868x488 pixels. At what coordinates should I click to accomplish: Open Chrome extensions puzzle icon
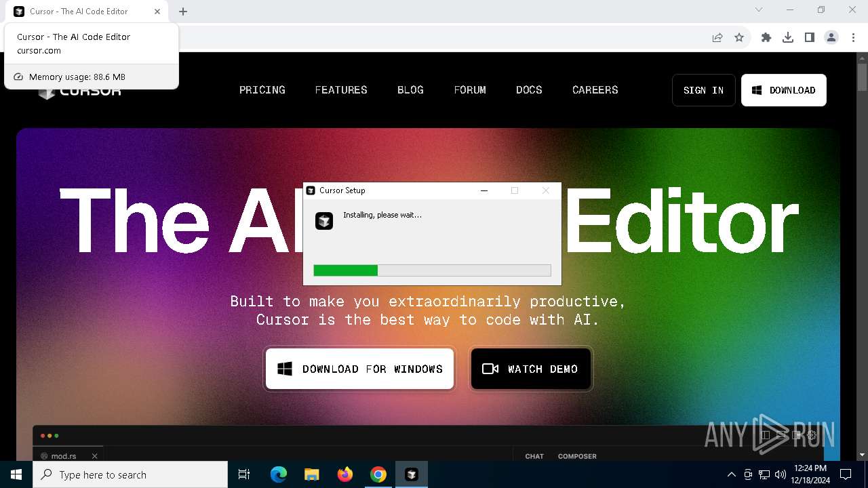766,37
